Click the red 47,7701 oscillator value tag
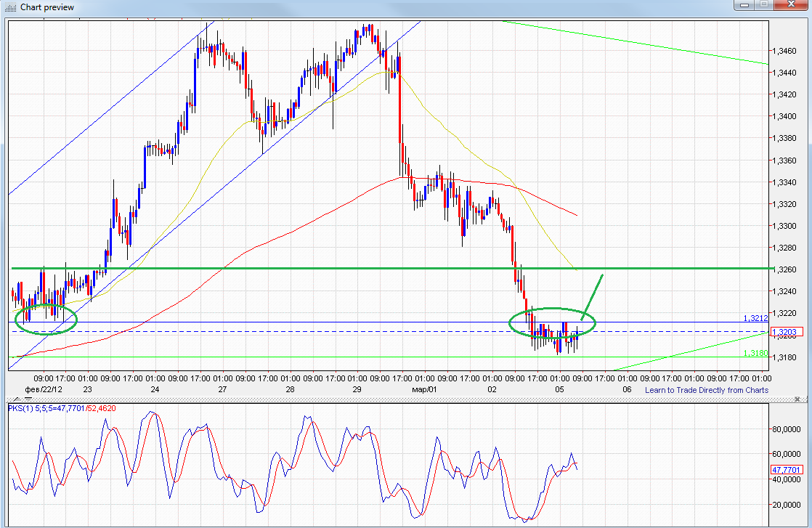This screenshot has height=528, width=812. [785, 470]
